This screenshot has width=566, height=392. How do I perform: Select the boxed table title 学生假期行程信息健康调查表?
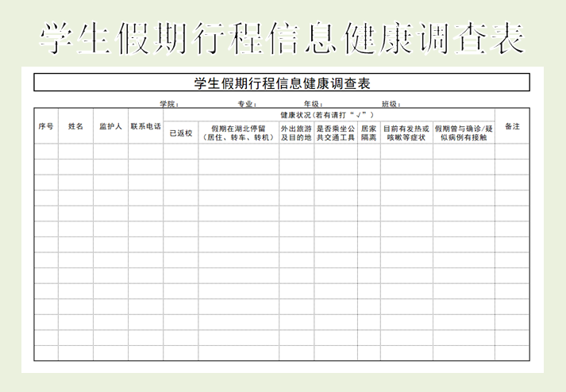click(x=282, y=83)
